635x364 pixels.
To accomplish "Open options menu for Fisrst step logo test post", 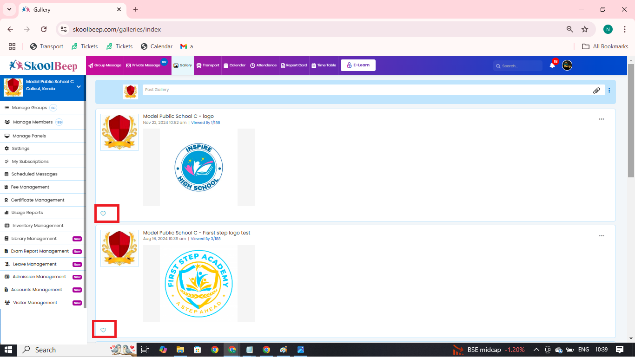I will tap(602, 236).
